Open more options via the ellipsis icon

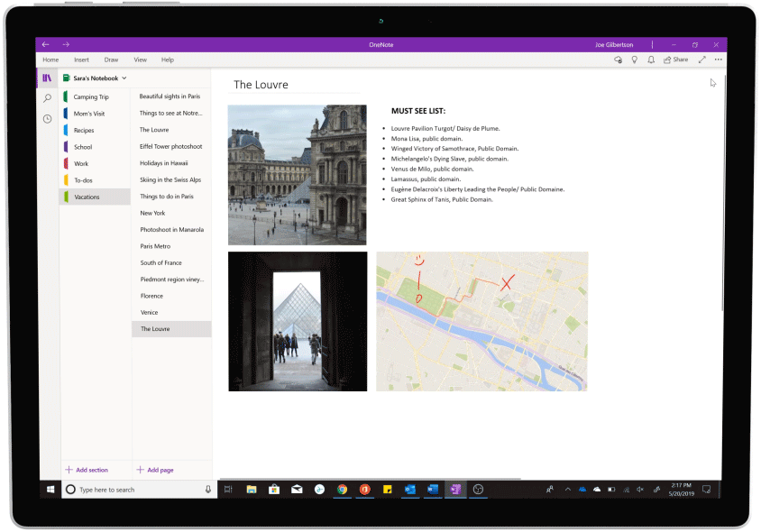click(x=718, y=59)
